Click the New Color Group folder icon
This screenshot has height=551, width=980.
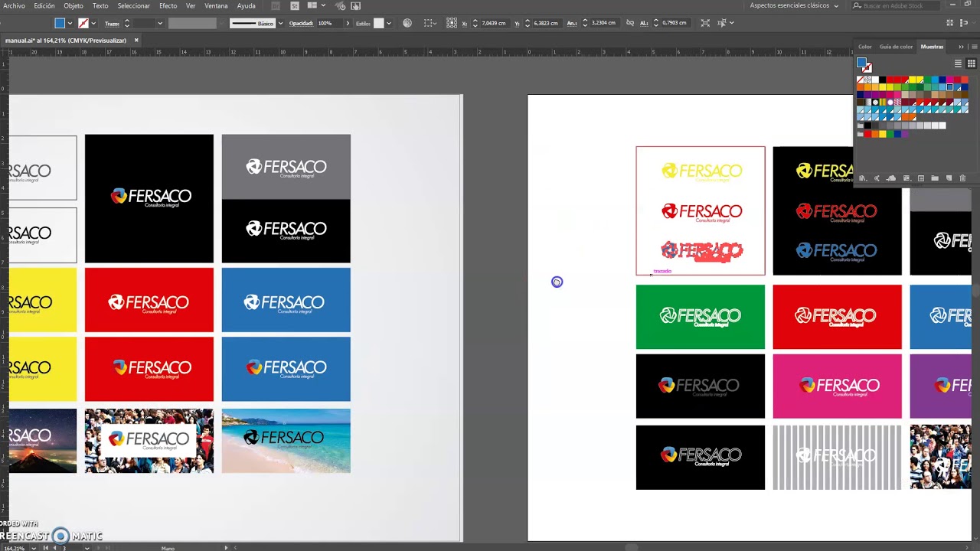click(x=935, y=178)
